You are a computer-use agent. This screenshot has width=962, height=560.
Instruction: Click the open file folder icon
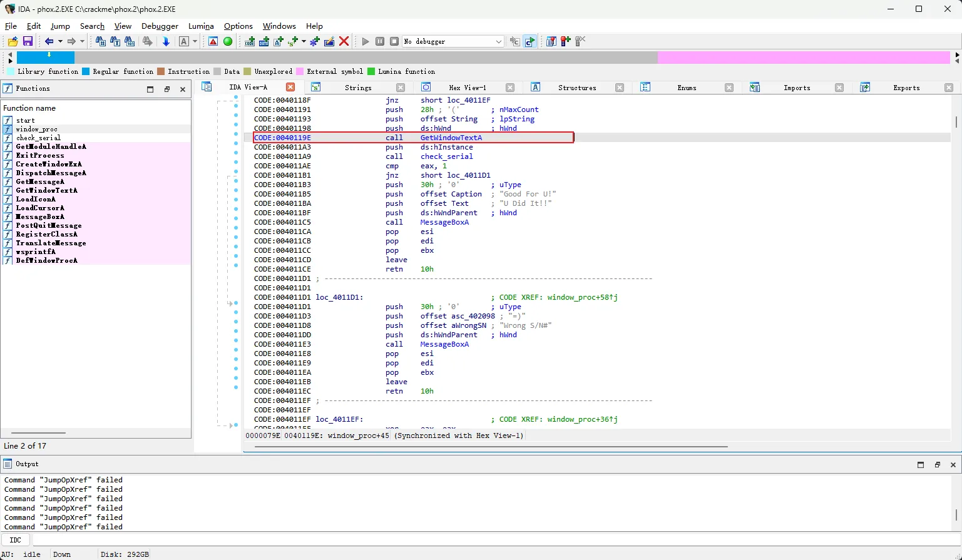click(13, 41)
